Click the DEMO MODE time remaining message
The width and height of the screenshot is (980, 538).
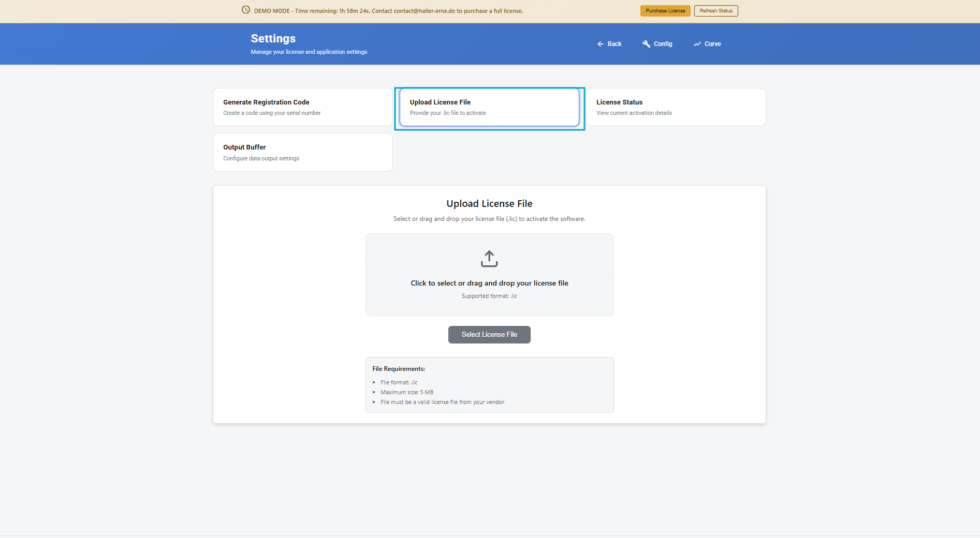[388, 11]
